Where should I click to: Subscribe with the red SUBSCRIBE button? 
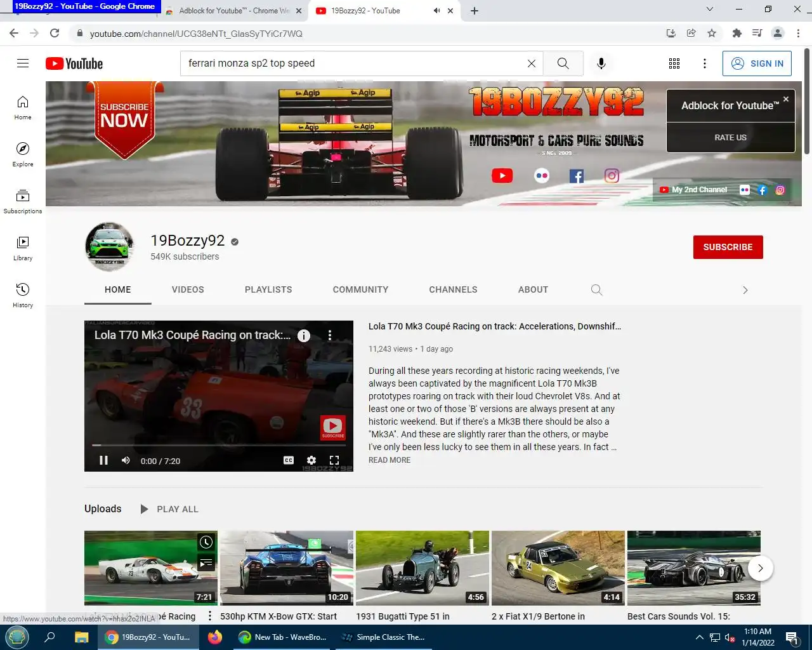click(x=728, y=247)
